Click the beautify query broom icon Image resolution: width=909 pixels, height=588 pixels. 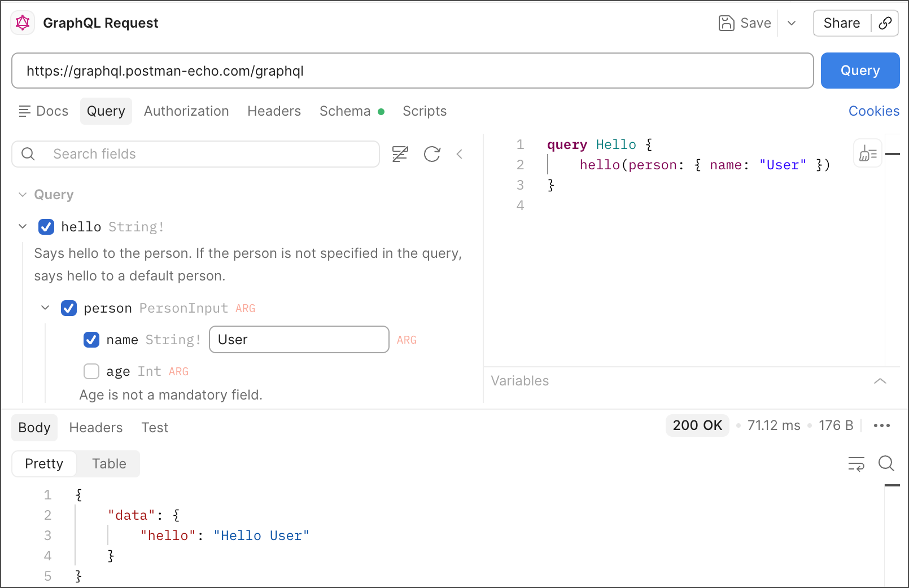pos(867,153)
